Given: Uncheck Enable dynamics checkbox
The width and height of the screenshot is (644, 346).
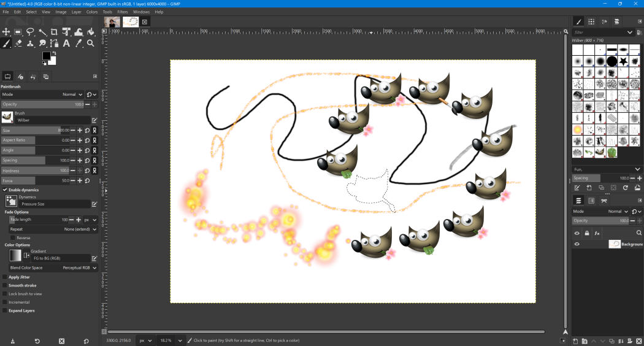Looking at the screenshot, I should click(x=6, y=190).
